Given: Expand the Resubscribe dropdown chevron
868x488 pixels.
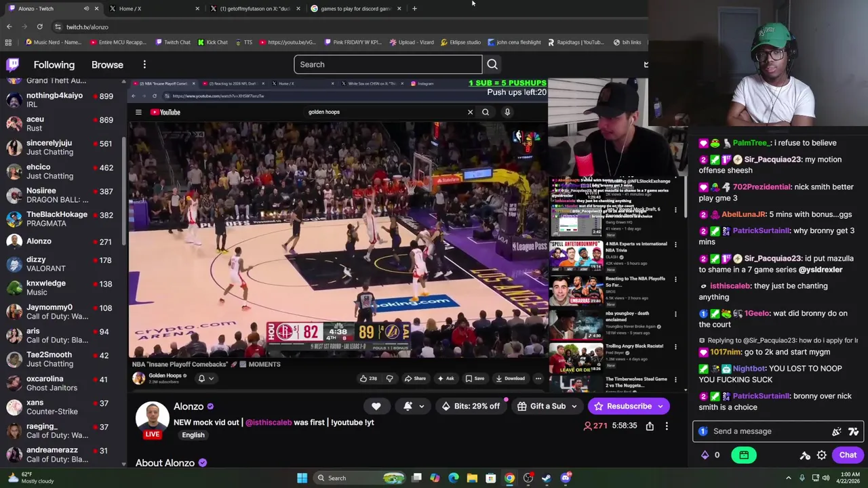Looking at the screenshot, I should click(x=661, y=407).
